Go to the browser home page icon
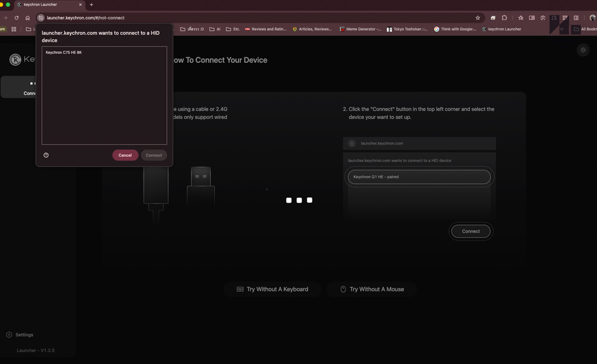 point(28,18)
